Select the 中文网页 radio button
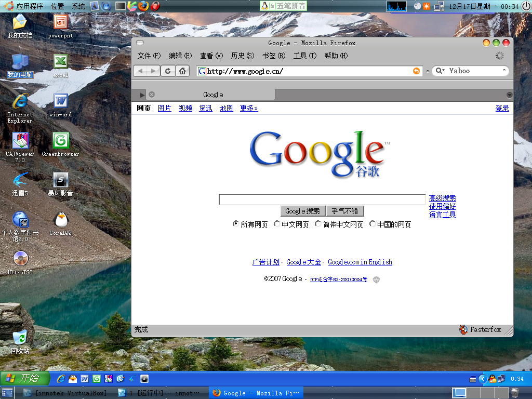This screenshot has height=399, width=532. 276,223
